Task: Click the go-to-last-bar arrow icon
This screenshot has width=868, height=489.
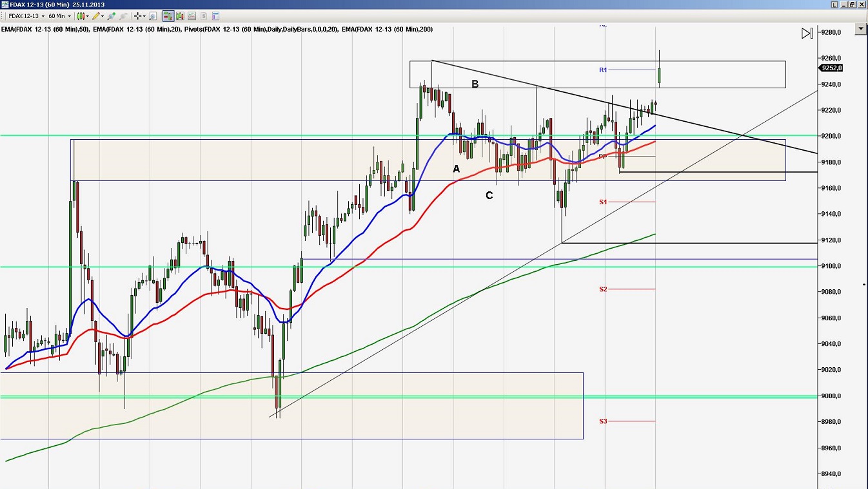Action: (807, 33)
